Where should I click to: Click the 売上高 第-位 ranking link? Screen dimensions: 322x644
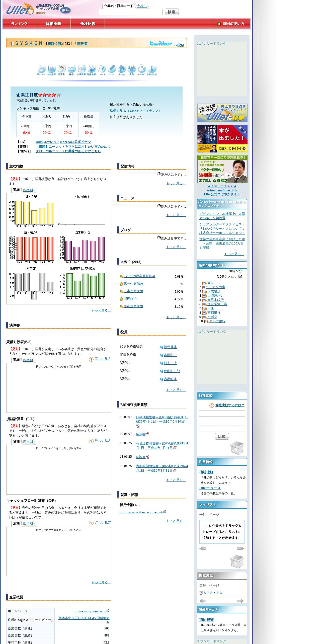(x=26, y=132)
